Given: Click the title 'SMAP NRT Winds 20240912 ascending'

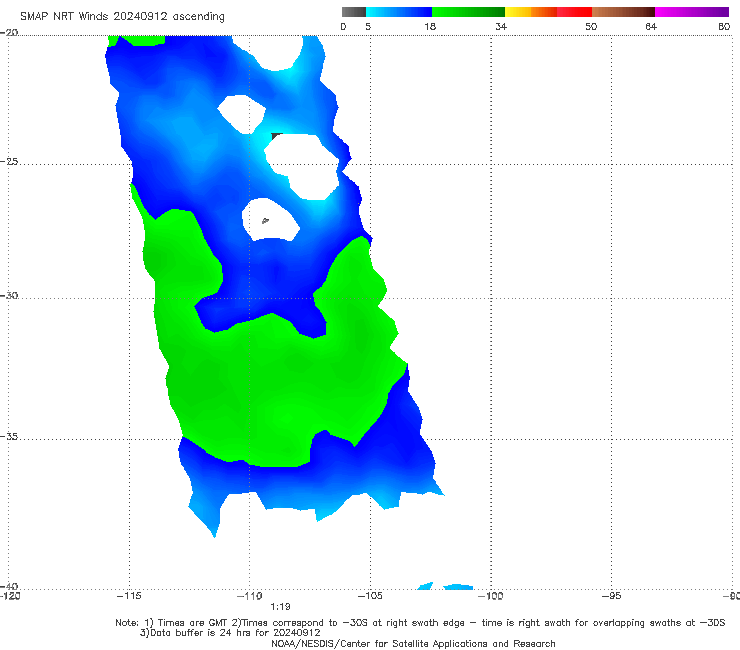Looking at the screenshot, I should pos(122,16).
